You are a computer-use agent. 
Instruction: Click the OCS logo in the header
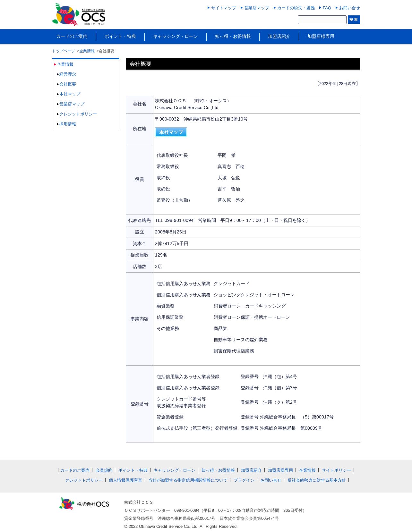pos(79,14)
